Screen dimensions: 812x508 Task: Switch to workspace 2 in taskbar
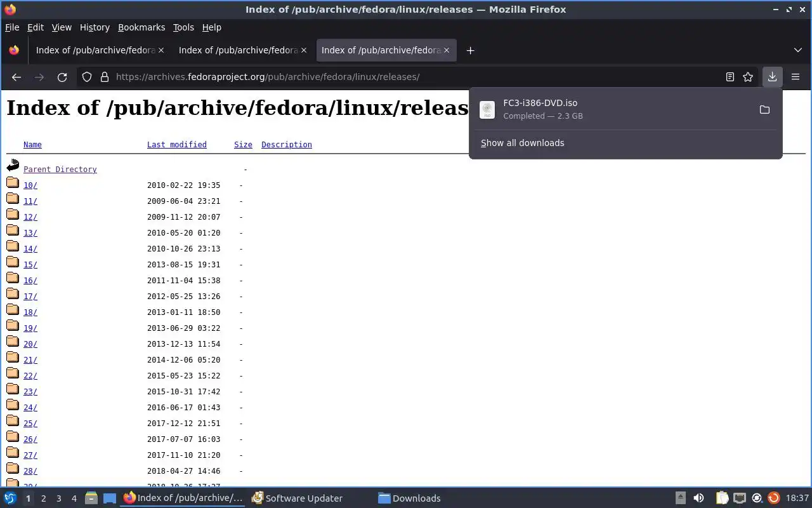pos(43,498)
